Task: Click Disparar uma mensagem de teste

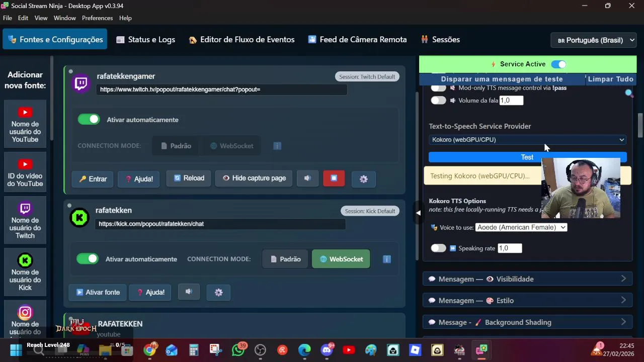Action: [x=502, y=79]
